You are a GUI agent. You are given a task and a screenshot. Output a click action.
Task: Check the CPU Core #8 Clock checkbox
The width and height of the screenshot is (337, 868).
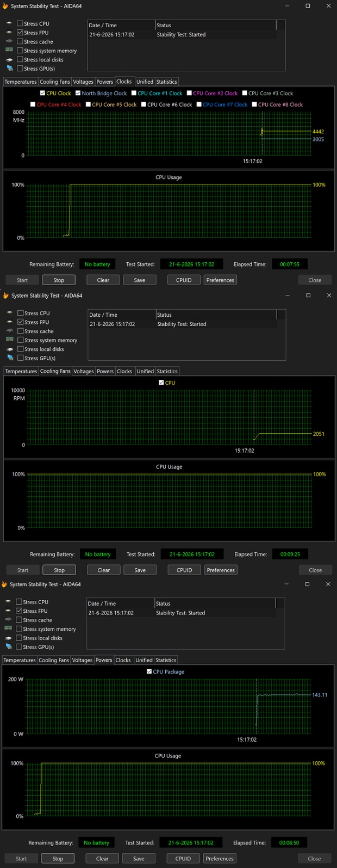pos(254,104)
